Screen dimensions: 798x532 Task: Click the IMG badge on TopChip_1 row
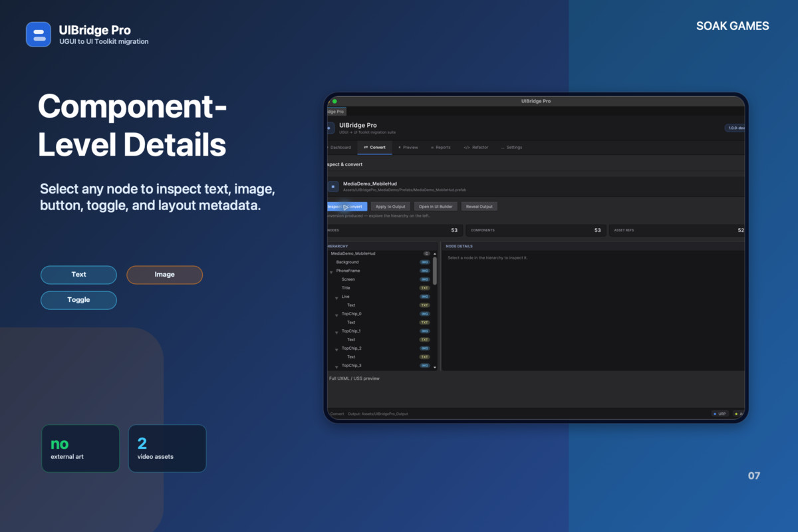pos(424,331)
